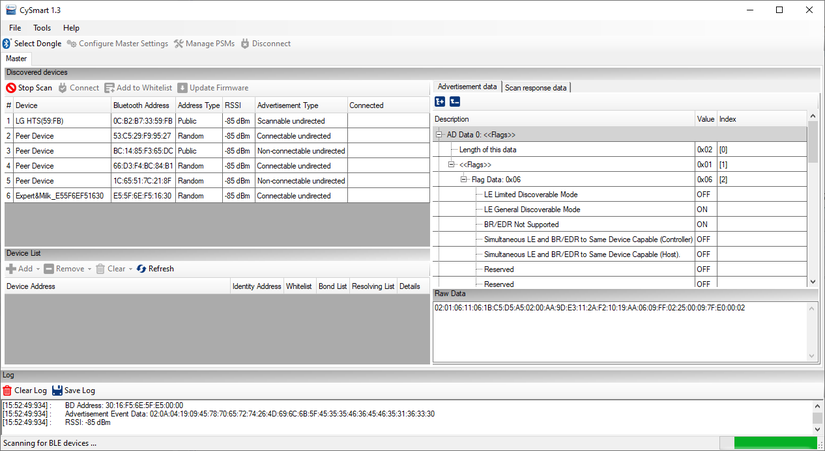
Task: Click the Select Dongle Bluetooth icon
Action: click(7, 44)
